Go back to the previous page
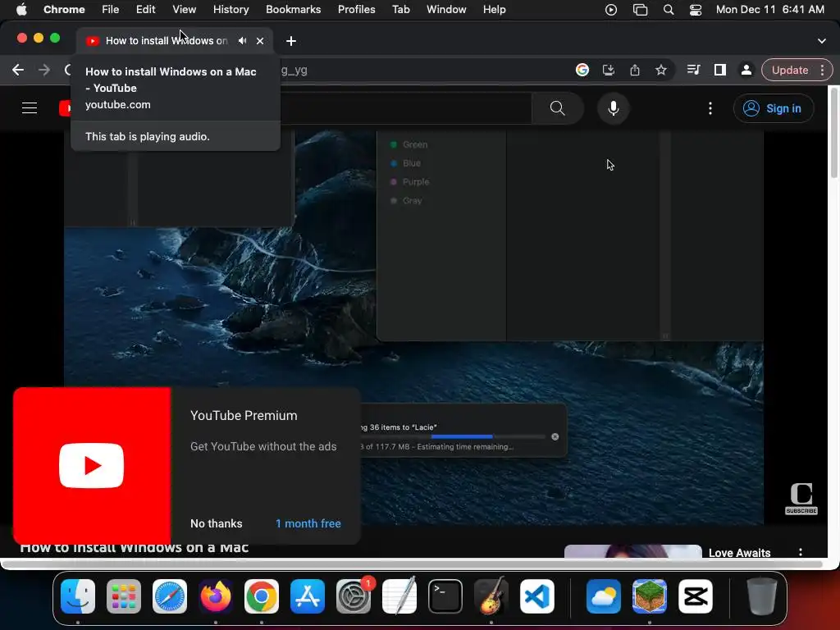 [x=18, y=70]
